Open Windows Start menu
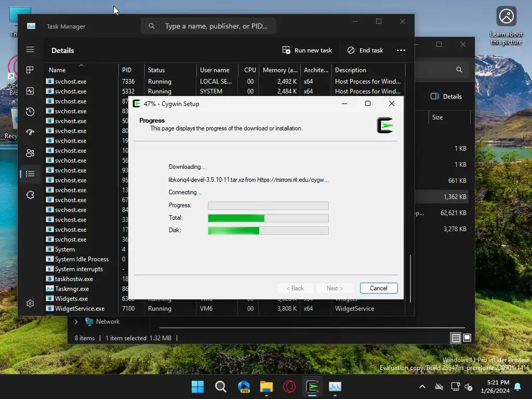 (197, 387)
